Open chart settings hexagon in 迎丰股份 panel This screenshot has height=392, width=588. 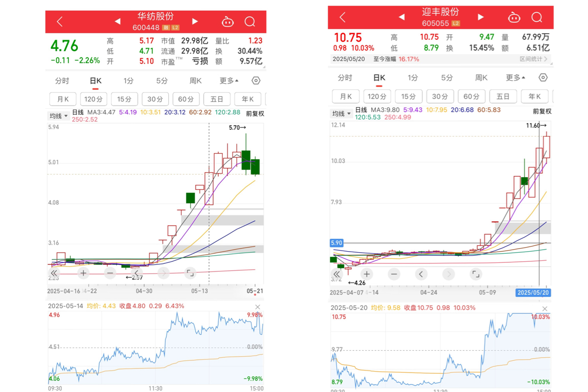pos(543,78)
